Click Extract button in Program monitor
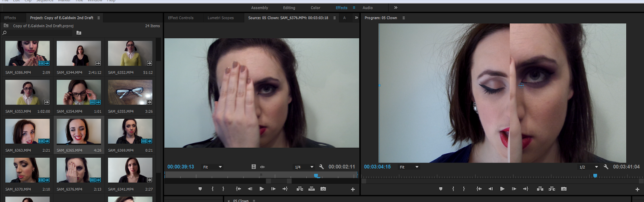Image resolution: width=644 pixels, height=202 pixels. pos(552,189)
